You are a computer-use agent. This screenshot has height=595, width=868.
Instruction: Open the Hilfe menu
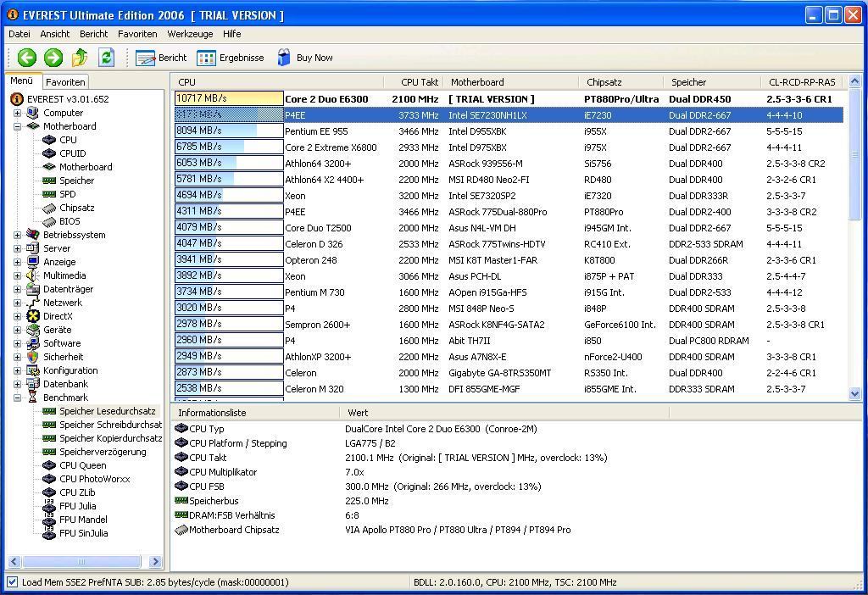click(x=232, y=34)
